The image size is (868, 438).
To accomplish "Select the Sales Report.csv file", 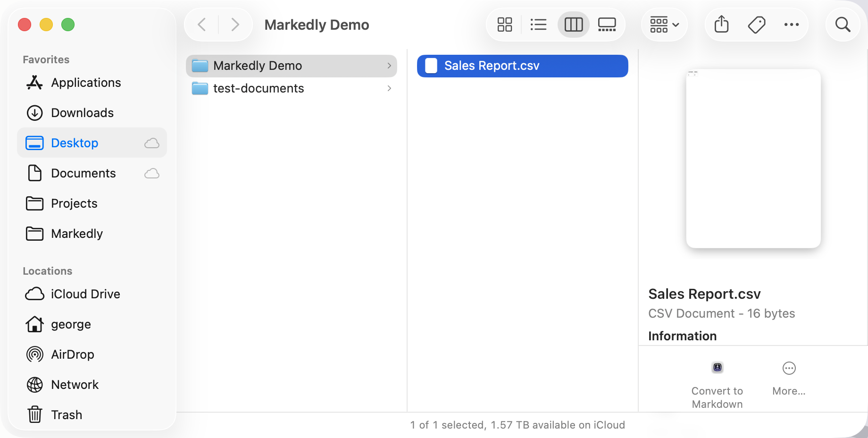I will pyautogui.click(x=523, y=66).
